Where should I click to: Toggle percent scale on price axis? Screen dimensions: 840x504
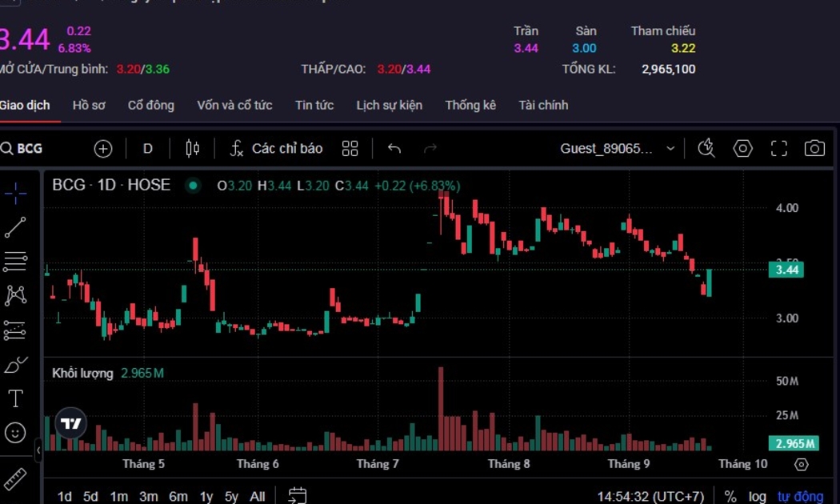(x=730, y=497)
